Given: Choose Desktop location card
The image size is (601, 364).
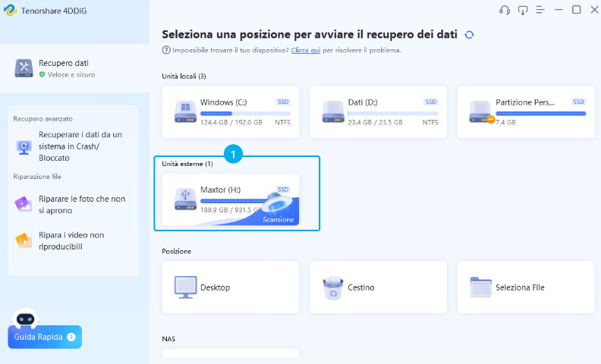Looking at the screenshot, I should tap(231, 287).
